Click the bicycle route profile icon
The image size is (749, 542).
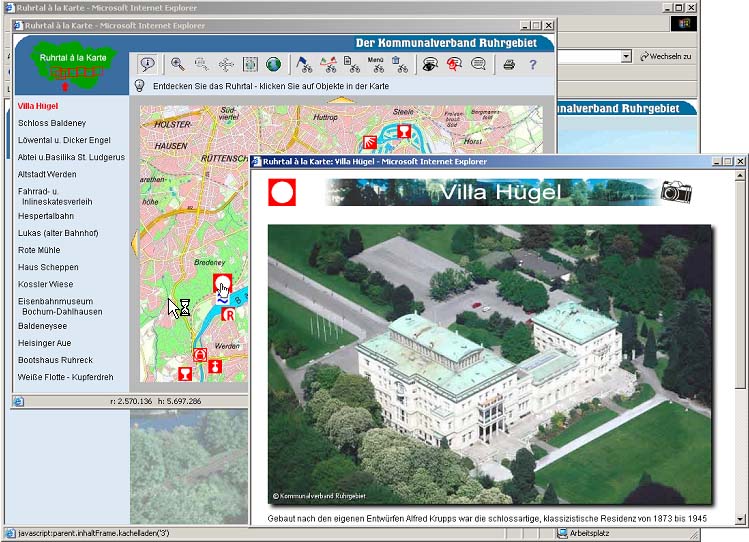point(329,64)
